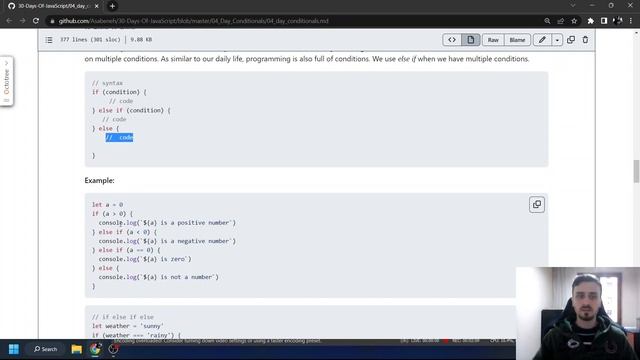
Task: Open the Raw file view
Action: coord(493,40)
